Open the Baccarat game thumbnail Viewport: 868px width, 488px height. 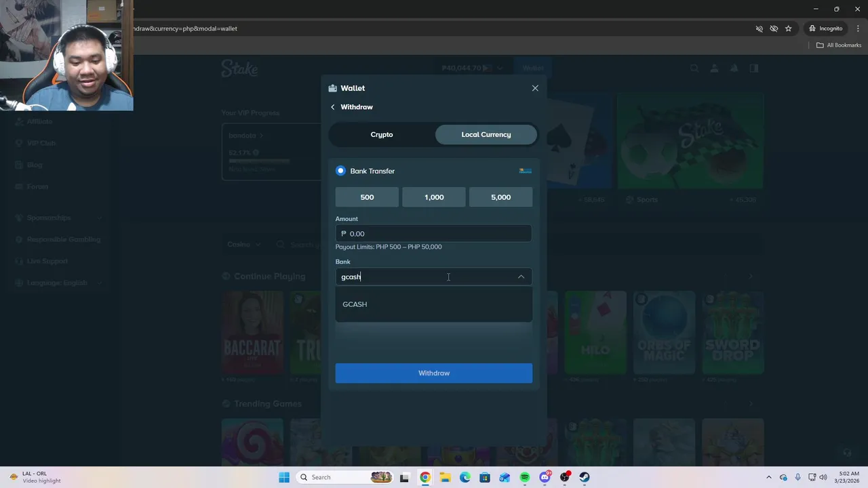[252, 333]
